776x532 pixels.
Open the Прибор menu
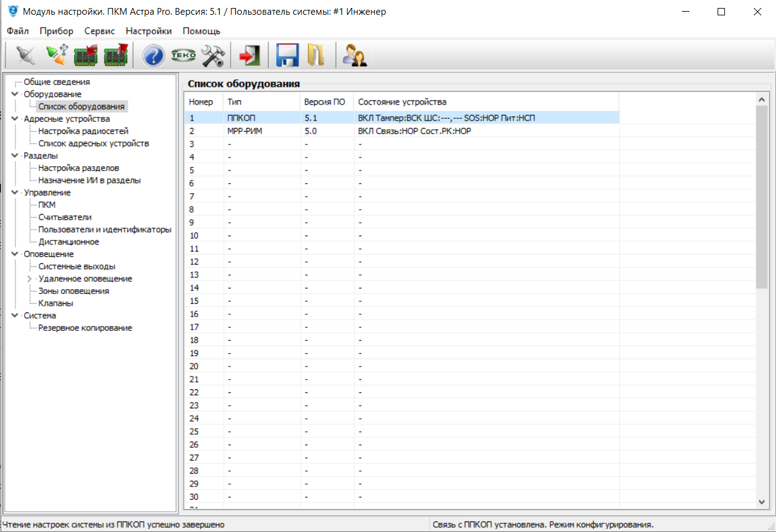coord(56,31)
